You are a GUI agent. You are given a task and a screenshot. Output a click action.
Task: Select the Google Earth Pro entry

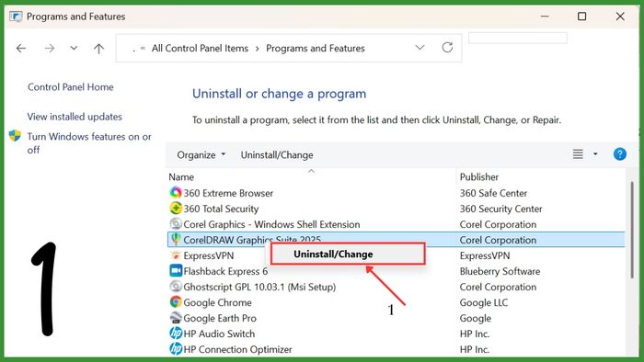coord(220,318)
